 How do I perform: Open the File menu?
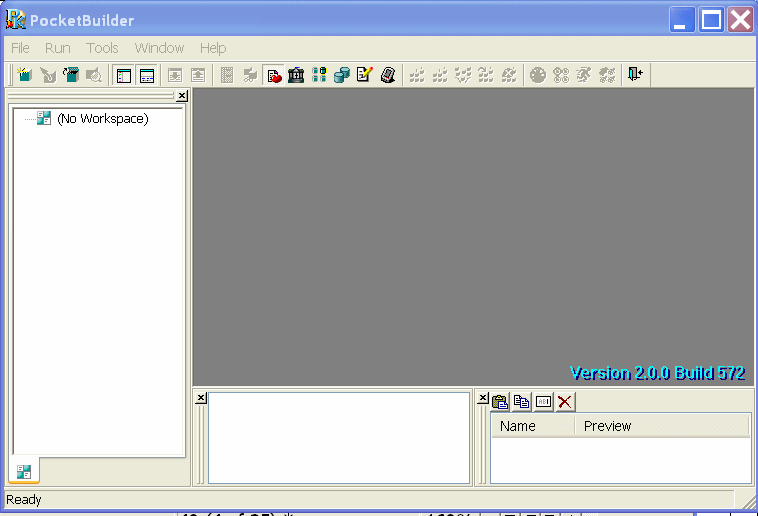(20, 48)
